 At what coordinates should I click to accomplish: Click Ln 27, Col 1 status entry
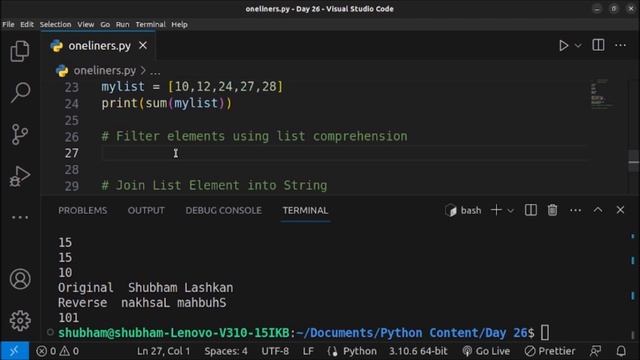(x=163, y=351)
